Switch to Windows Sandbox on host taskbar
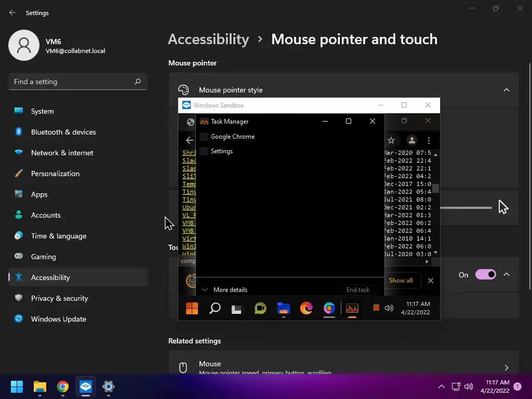This screenshot has width=532, height=399. (86, 387)
